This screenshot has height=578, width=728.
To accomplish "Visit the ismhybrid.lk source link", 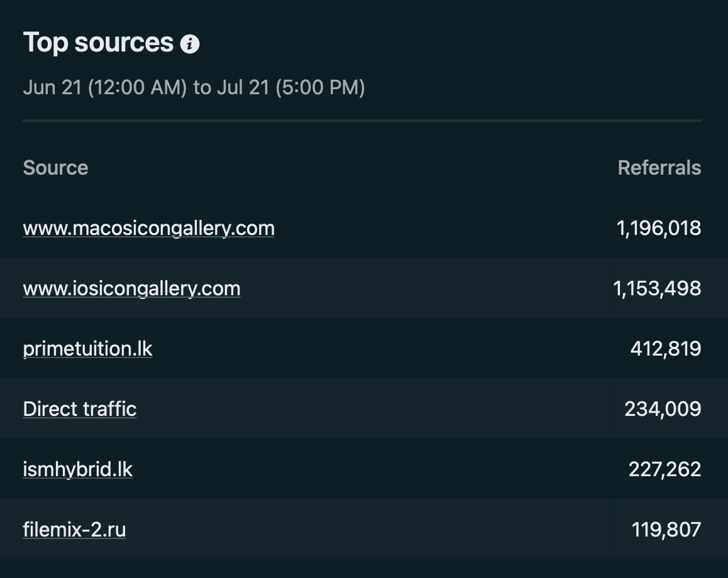I will [77, 469].
